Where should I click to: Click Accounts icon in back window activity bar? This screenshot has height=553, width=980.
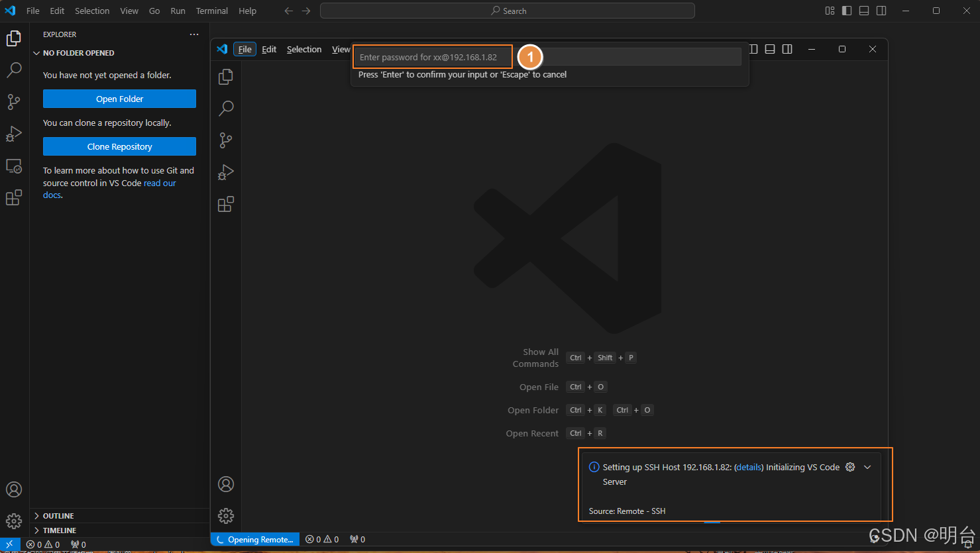[14, 489]
